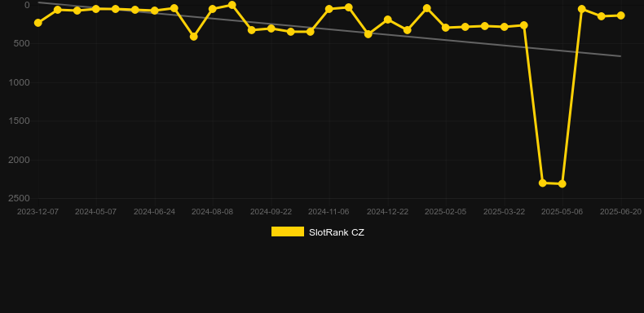The width and height of the screenshot is (644, 313).
Task: Click the 2024-11-06 x-axis date label
Action: click(329, 212)
